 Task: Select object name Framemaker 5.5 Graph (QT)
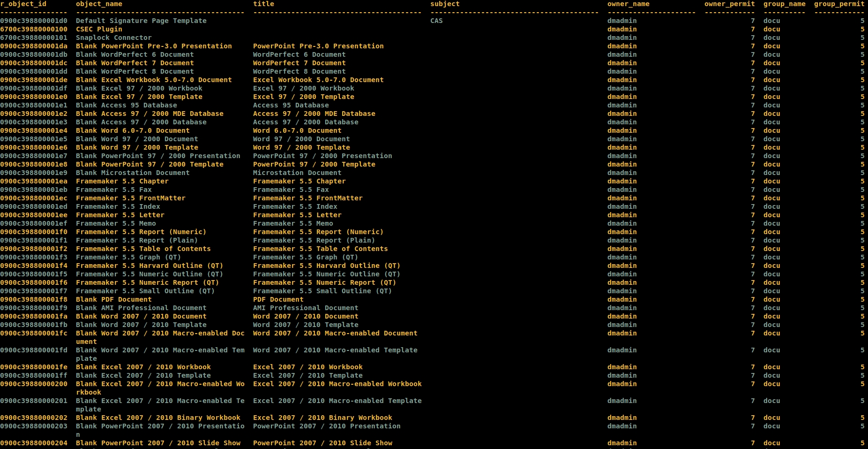128,257
